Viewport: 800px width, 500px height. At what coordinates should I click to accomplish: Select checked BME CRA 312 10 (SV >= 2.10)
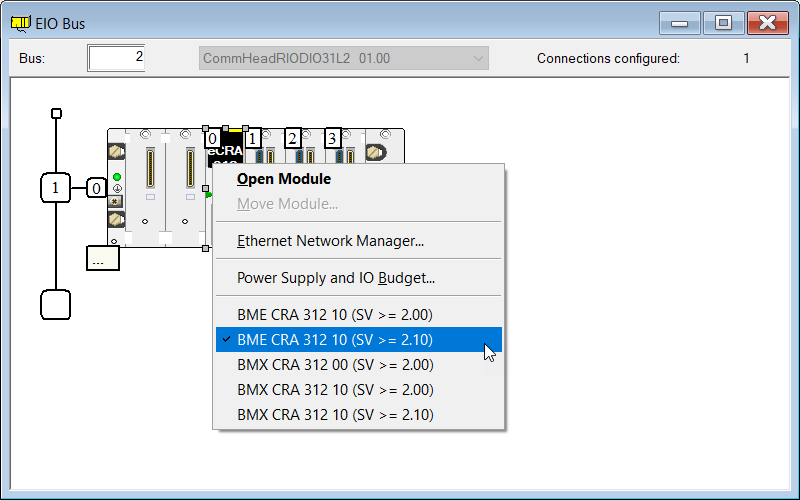[359, 340]
